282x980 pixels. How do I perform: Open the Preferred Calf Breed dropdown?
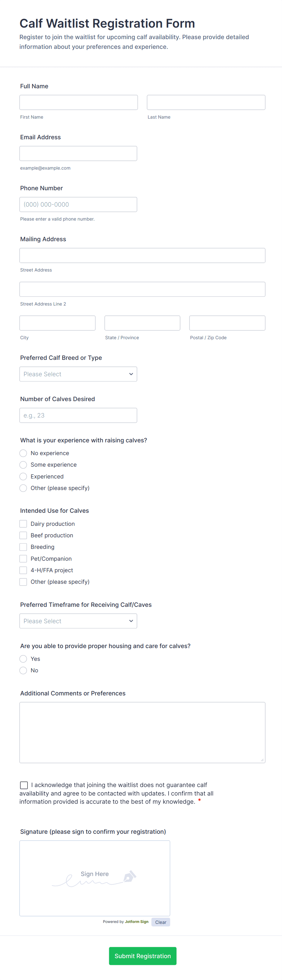(x=78, y=374)
